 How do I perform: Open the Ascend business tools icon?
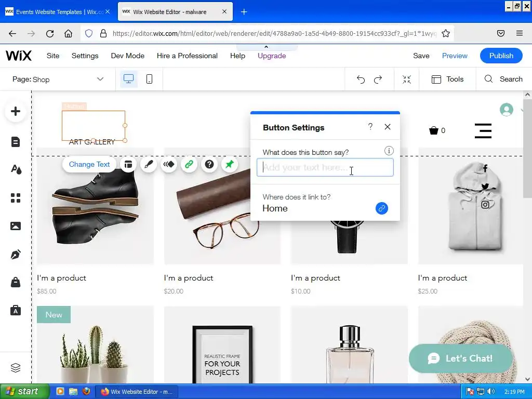click(15, 311)
